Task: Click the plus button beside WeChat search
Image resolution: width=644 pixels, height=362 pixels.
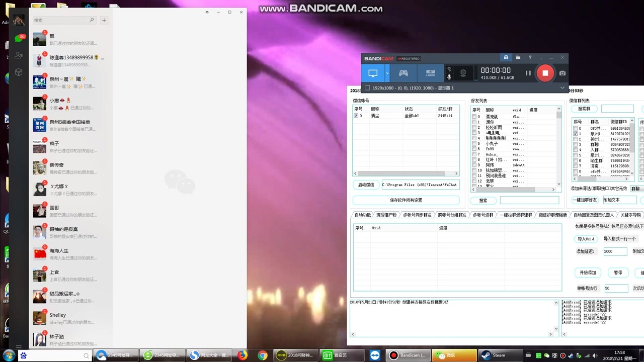Action: pyautogui.click(x=104, y=20)
